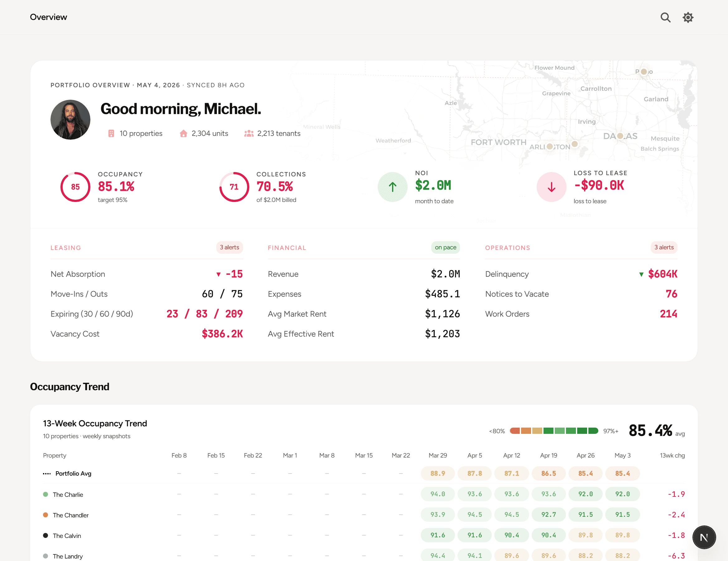This screenshot has height=561, width=728.
Task: Open The Calvin property row
Action: 364,536
